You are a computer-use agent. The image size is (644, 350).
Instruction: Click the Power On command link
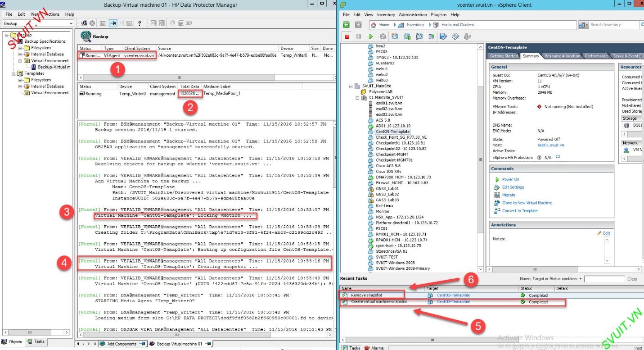tap(510, 179)
